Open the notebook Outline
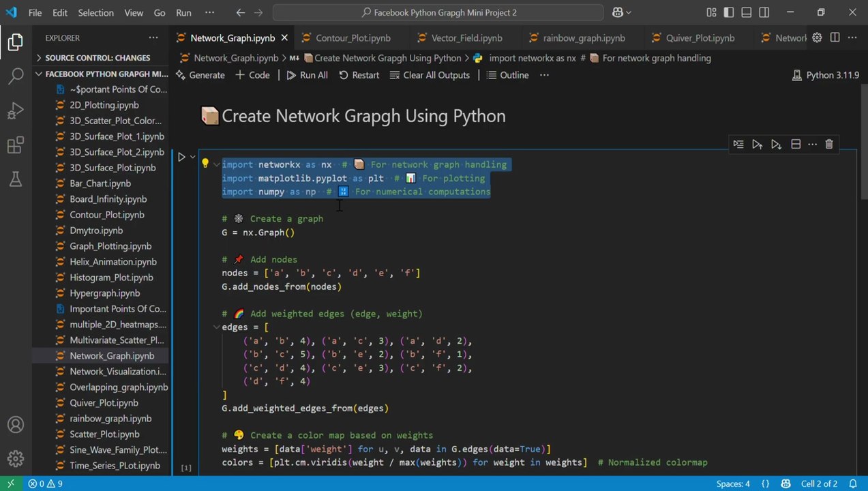 tap(508, 75)
